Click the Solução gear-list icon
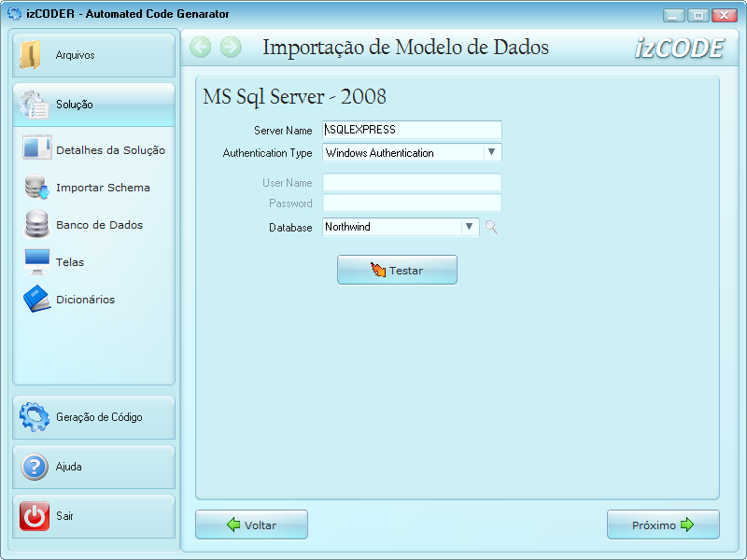 tap(35, 105)
